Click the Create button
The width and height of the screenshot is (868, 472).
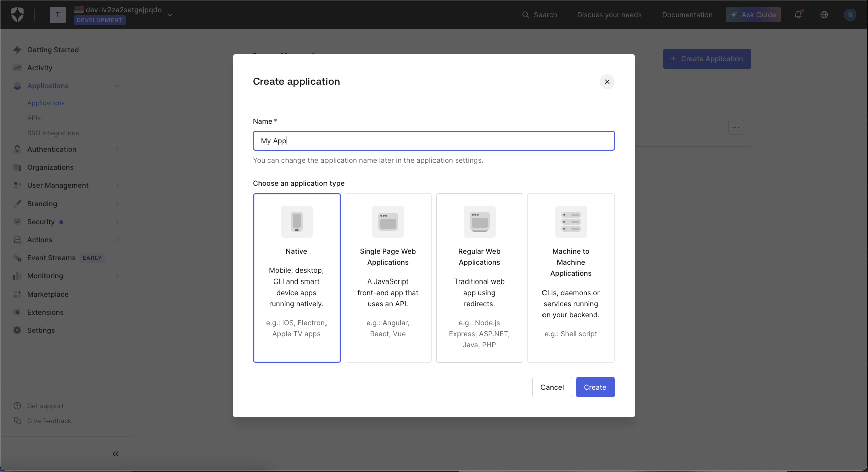coord(595,387)
